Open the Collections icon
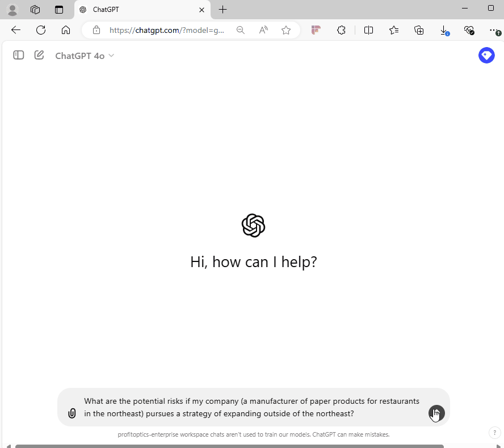This screenshot has height=448, width=504. click(419, 30)
